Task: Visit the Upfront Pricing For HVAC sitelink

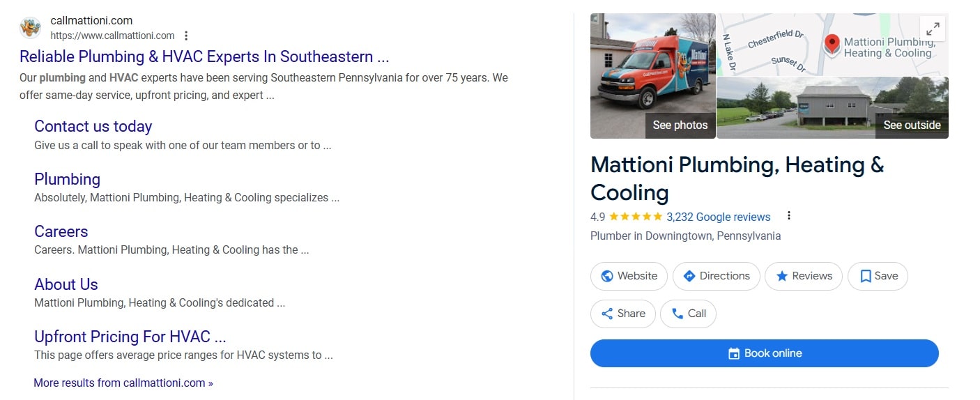Action: (x=130, y=337)
